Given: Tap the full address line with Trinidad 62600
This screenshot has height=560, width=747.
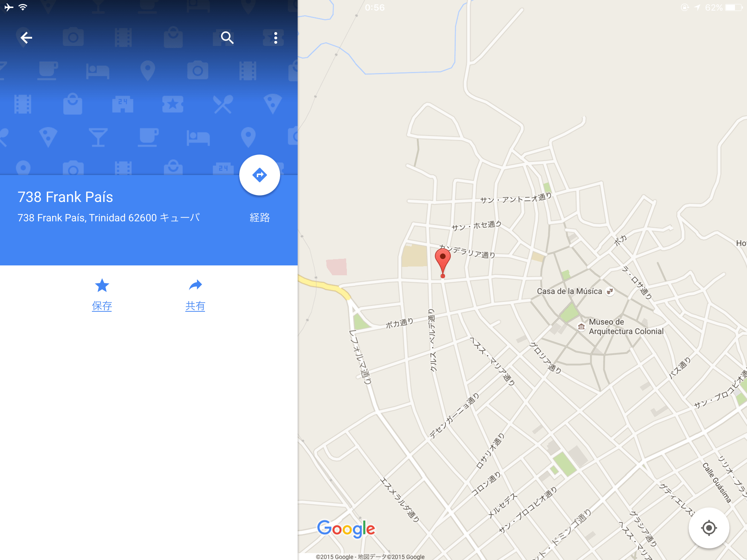Looking at the screenshot, I should (109, 218).
